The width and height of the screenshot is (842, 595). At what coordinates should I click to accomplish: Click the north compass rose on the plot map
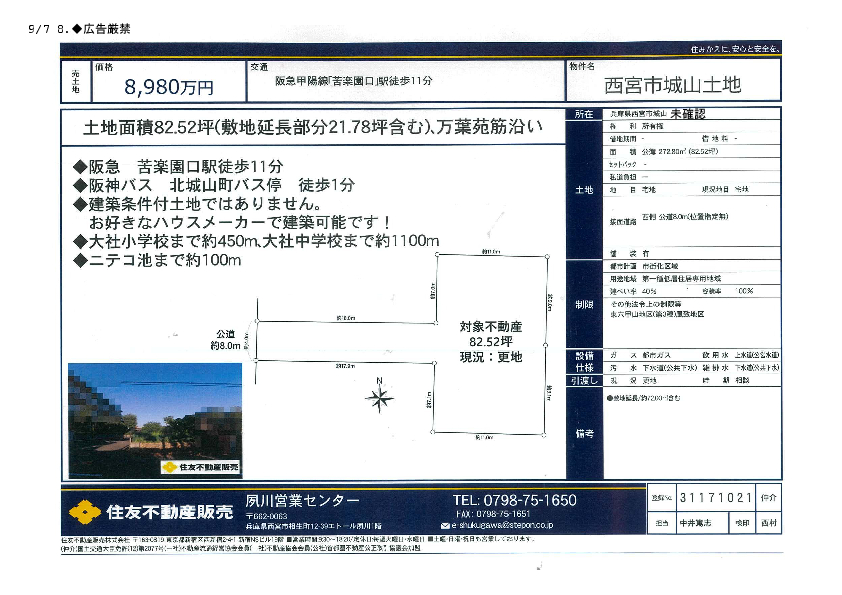click(379, 398)
